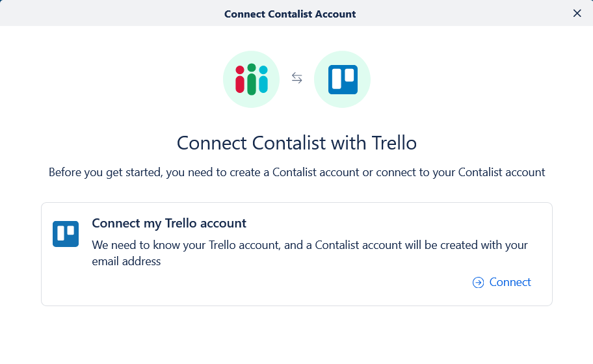Click the tall left bar of the large Trello logo

[336, 78]
